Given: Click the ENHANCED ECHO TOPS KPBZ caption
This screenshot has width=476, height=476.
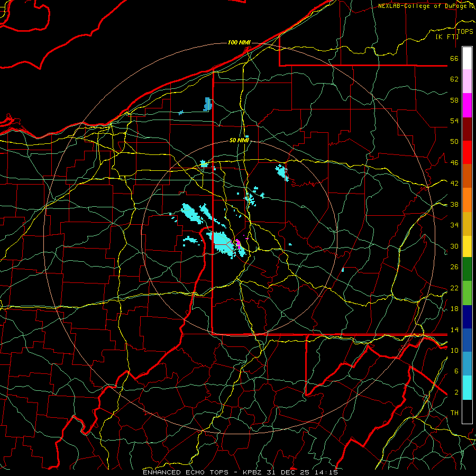Looking at the screenshot, I should [241, 472].
